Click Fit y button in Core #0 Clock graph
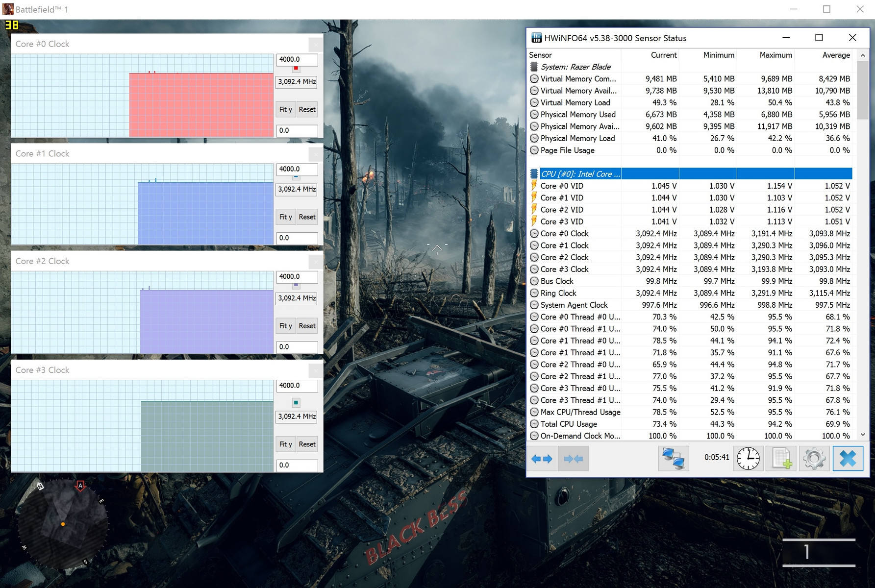Image resolution: width=875 pixels, height=588 pixels. 286,109
